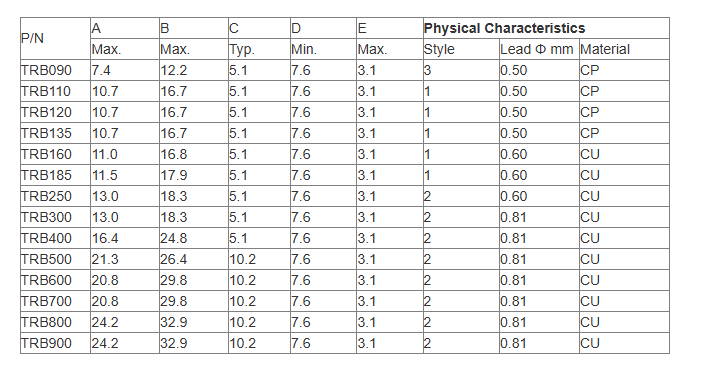
Task: Select the Material column header
Action: [624, 49]
